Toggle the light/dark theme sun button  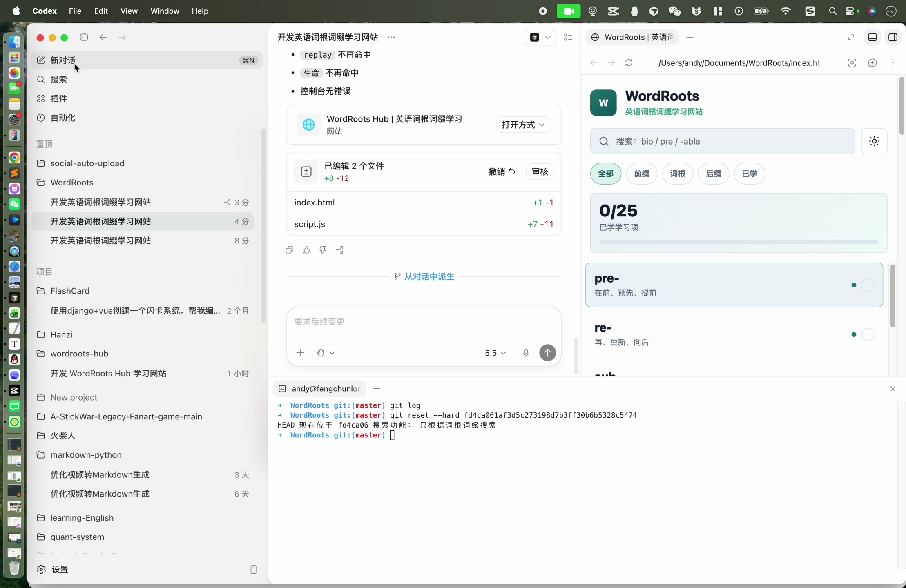coord(874,141)
